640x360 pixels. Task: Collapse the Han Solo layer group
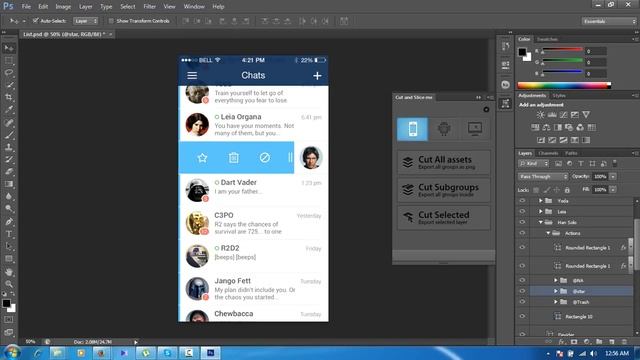[x=540, y=222]
